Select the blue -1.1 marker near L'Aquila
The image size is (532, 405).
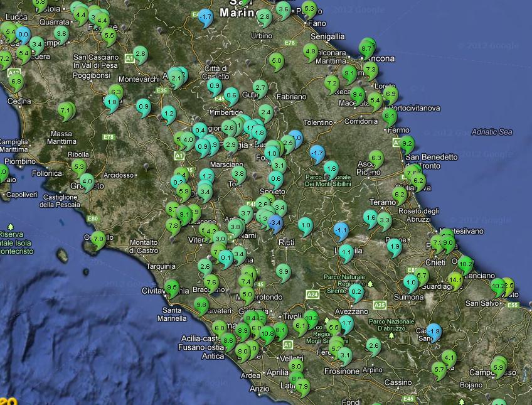click(341, 230)
